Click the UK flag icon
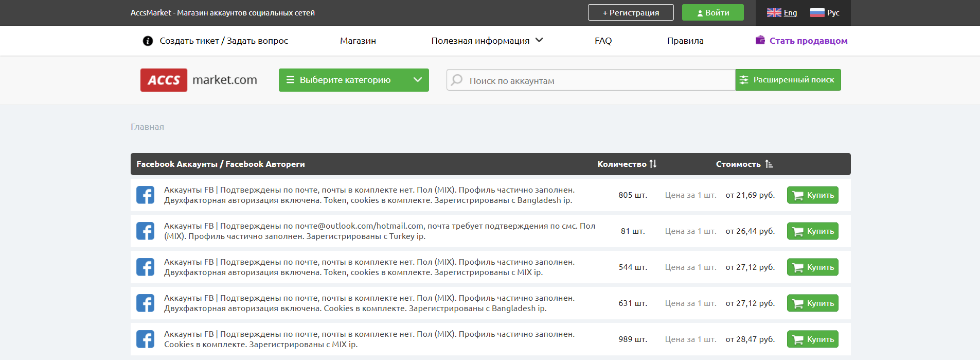This screenshot has width=980, height=360. tap(774, 13)
